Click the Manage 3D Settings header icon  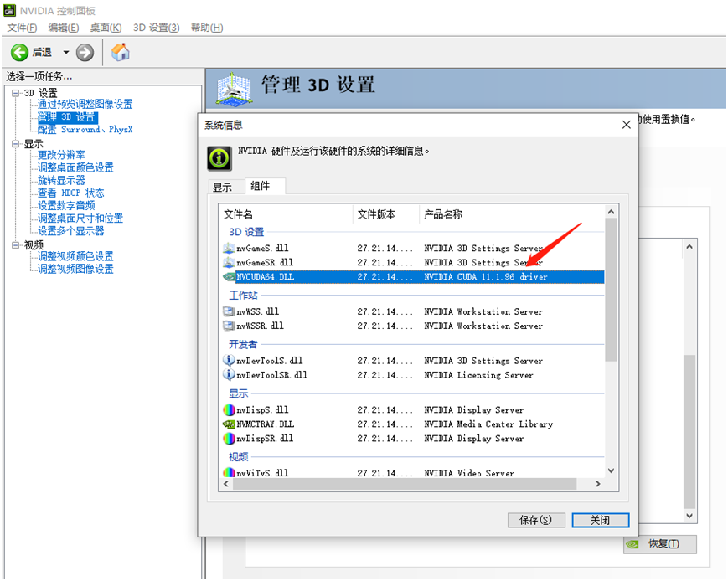(235, 88)
